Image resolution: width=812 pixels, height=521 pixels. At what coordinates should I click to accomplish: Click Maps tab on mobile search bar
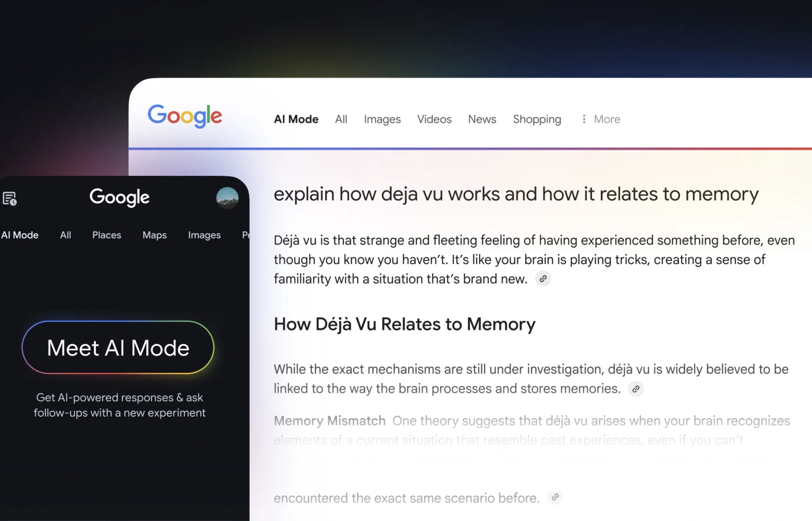154,235
